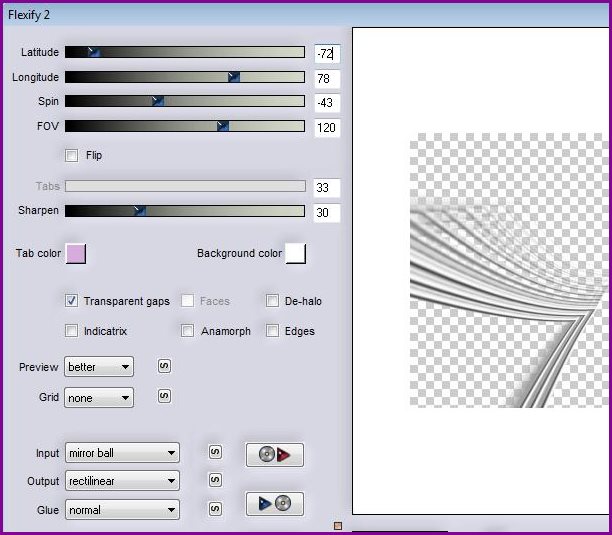The image size is (612, 535).
Task: Open the Output rectilinear dropdown
Action: [121, 481]
